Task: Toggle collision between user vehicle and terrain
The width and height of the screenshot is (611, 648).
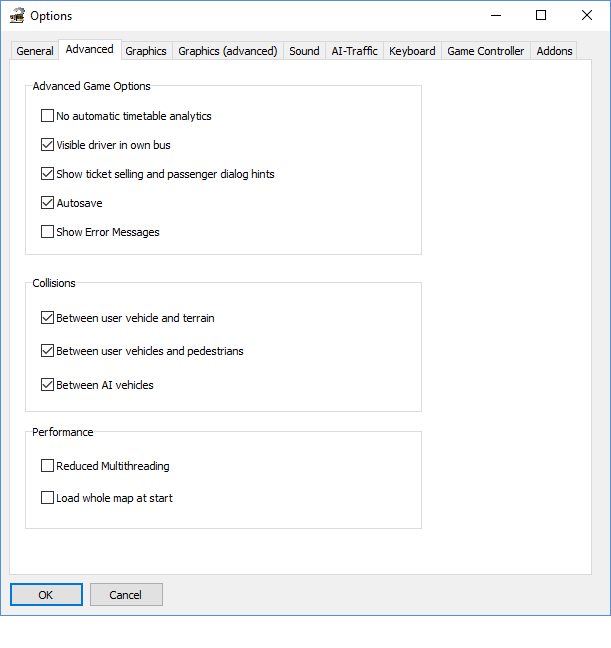Action: (48, 318)
